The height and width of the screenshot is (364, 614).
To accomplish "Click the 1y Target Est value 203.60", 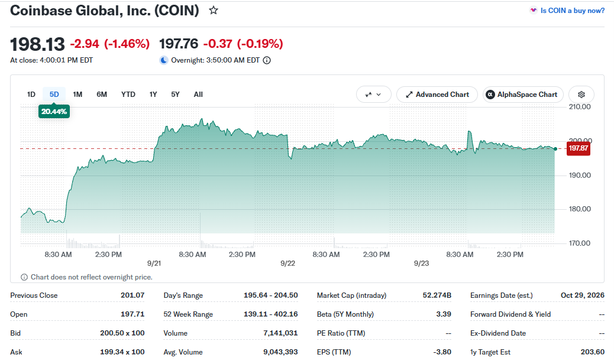I will point(593,352).
